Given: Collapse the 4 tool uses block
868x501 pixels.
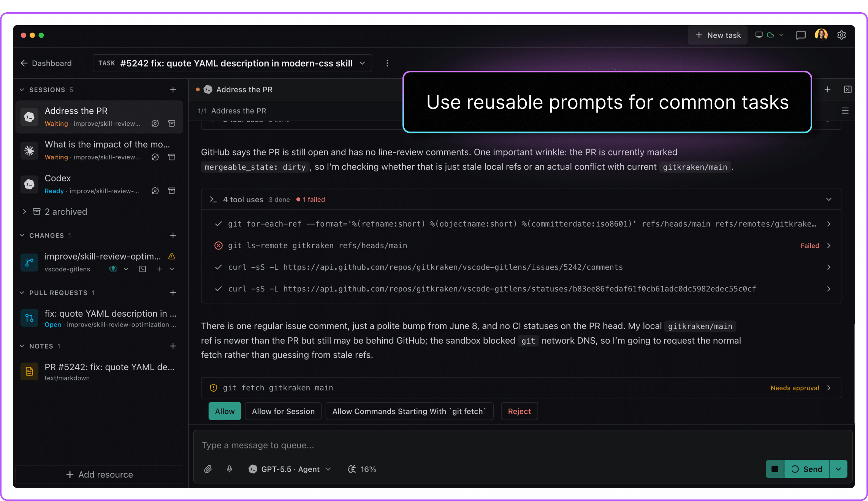Looking at the screenshot, I should pos(829,200).
